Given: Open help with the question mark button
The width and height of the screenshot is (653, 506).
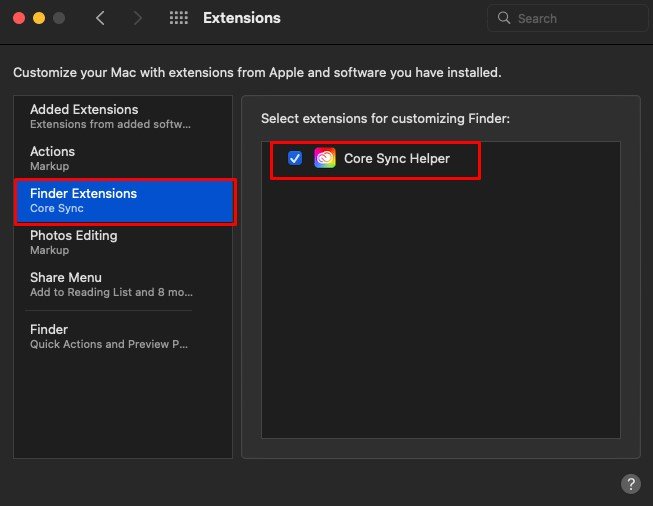Looking at the screenshot, I should click(x=631, y=484).
